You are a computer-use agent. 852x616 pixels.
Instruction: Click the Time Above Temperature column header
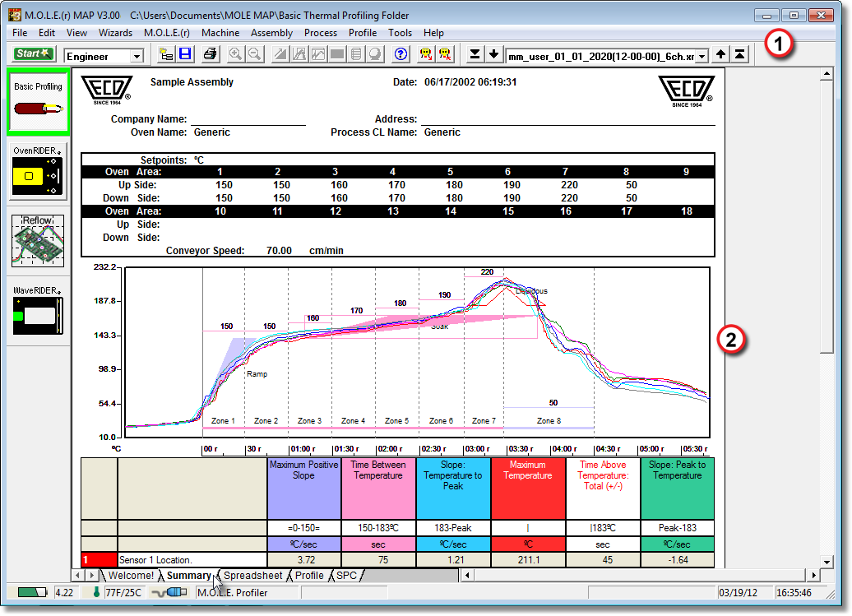[x=603, y=489]
